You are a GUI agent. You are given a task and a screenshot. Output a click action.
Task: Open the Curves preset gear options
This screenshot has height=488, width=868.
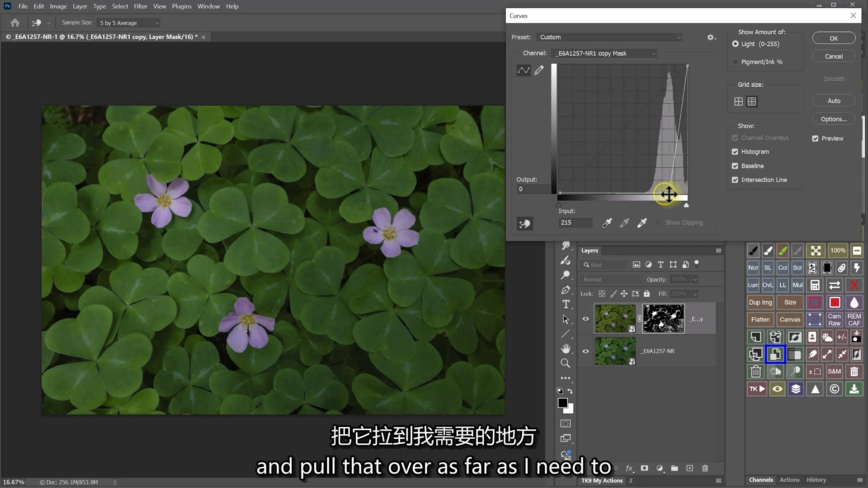click(x=711, y=38)
